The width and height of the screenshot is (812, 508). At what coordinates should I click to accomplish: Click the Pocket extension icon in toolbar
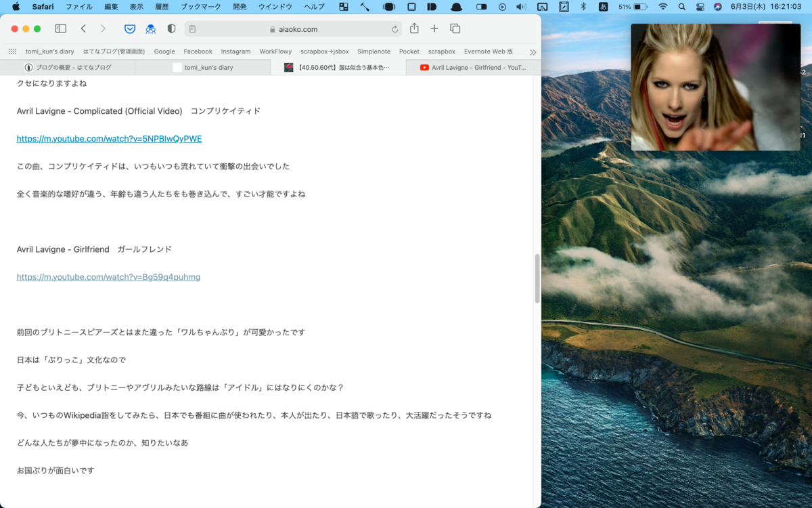tap(130, 29)
